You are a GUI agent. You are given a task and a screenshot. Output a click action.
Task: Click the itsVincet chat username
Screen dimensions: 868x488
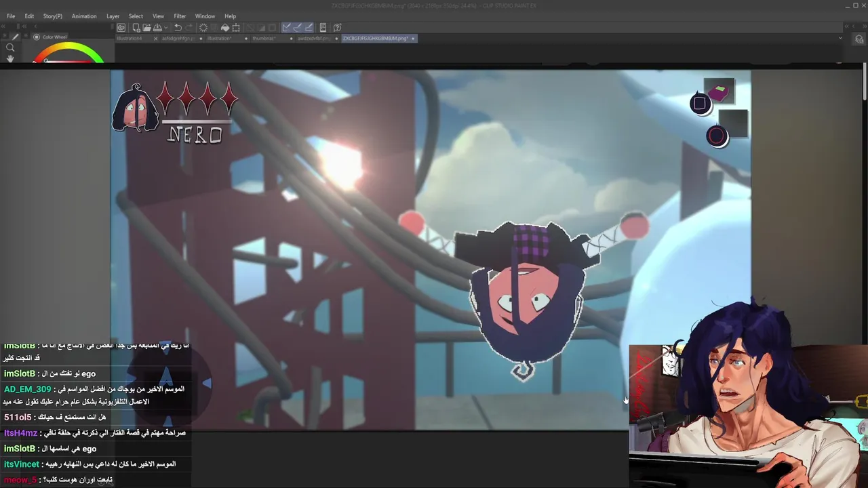[22, 464]
